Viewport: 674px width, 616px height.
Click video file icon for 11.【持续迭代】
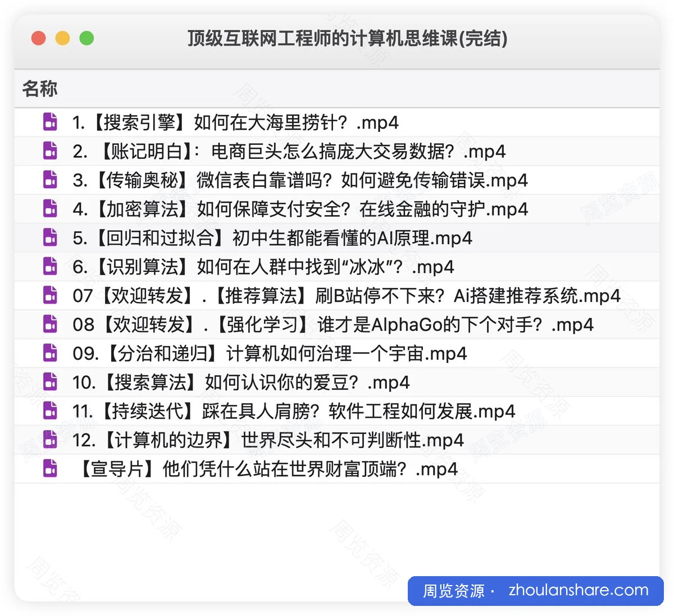[51, 410]
